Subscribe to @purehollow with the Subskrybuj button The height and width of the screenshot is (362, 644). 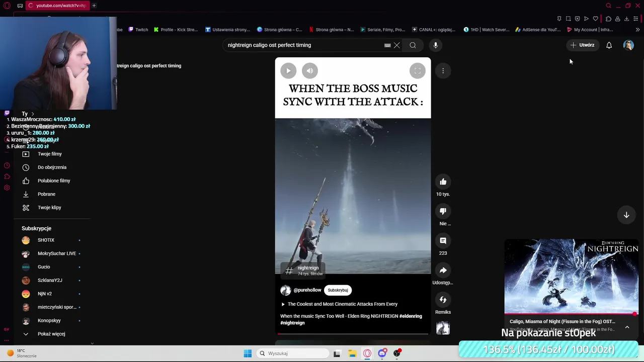[x=338, y=290]
